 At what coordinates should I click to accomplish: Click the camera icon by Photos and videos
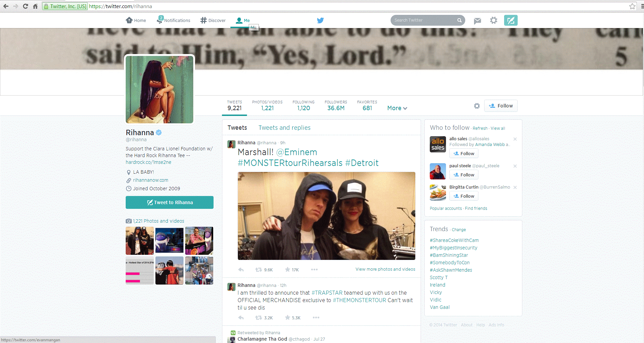(128, 221)
